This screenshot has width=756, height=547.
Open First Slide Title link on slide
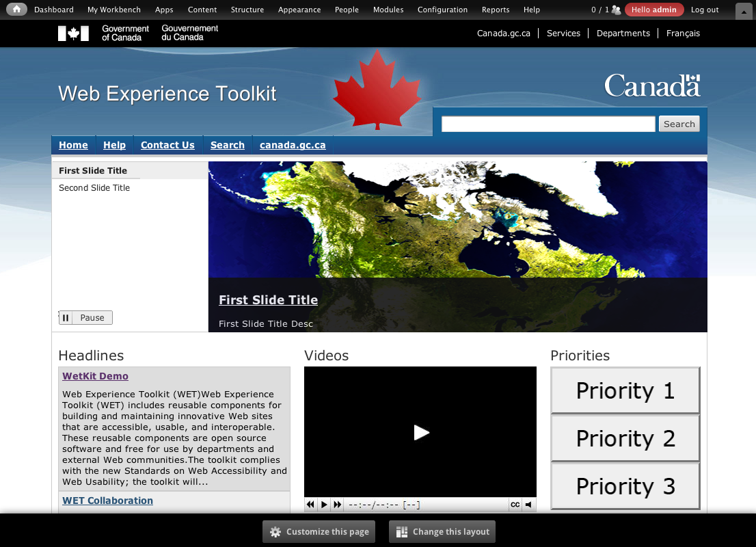point(268,300)
